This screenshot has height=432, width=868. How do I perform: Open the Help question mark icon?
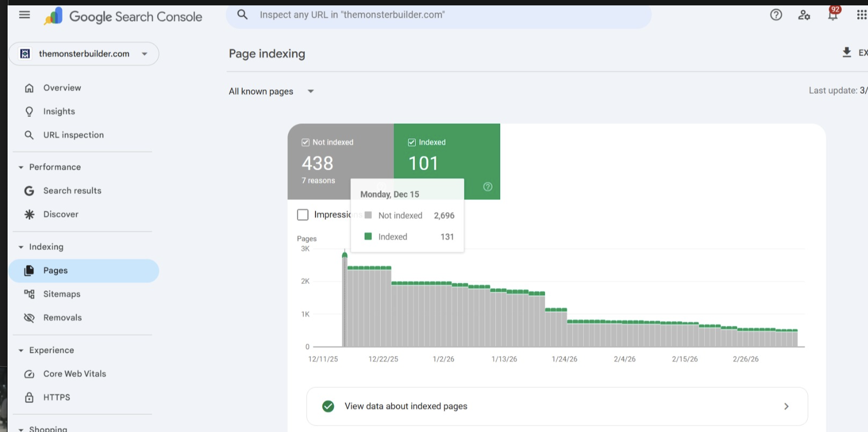point(776,15)
